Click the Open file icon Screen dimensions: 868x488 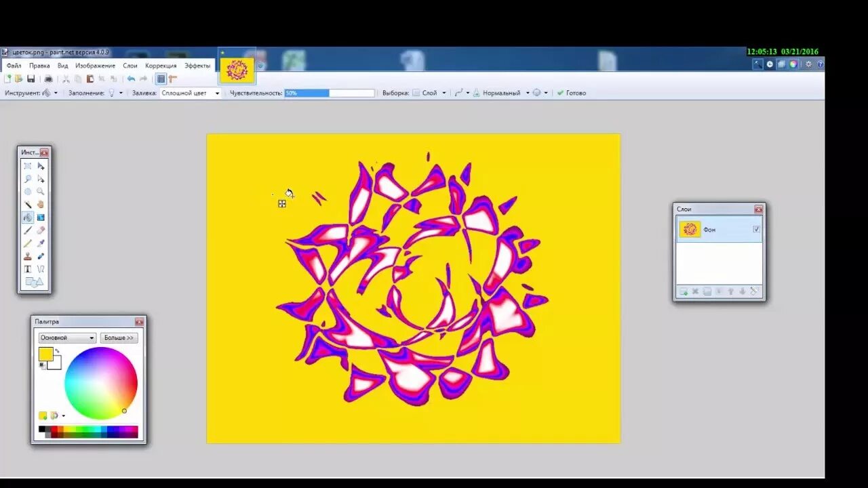point(19,79)
